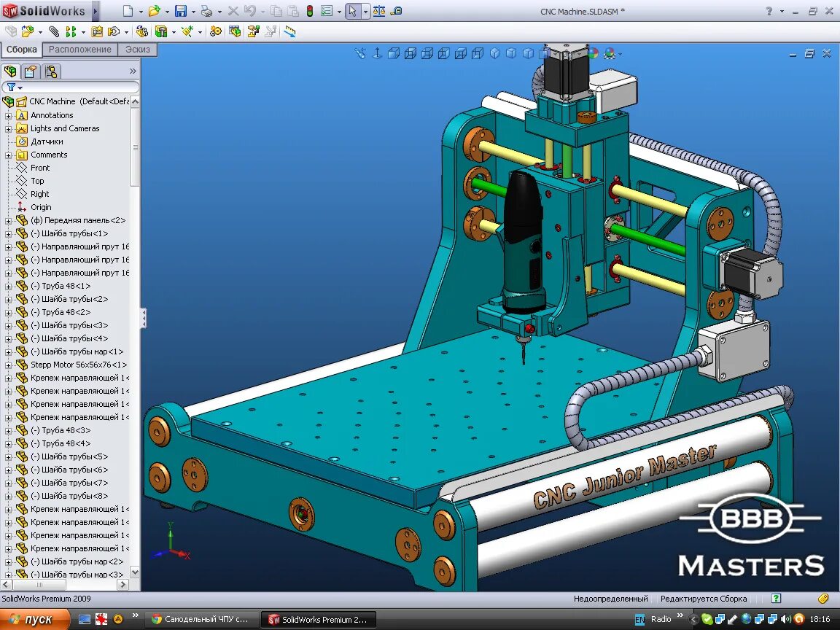Image resolution: width=840 pixels, height=630 pixels.
Task: Open Reference Geometry dropdown arrow
Action: point(200,32)
